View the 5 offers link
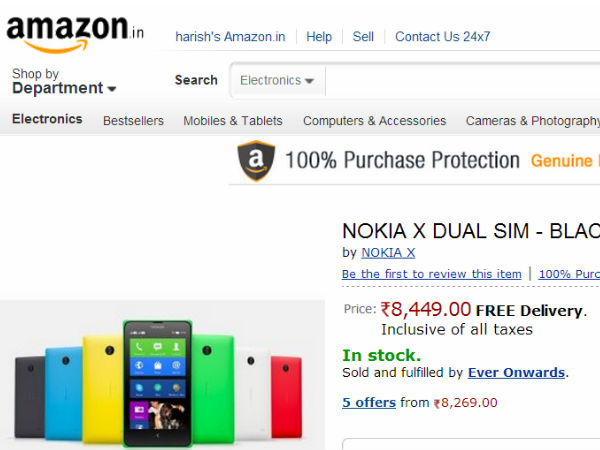This screenshot has height=450, width=600. [x=368, y=403]
